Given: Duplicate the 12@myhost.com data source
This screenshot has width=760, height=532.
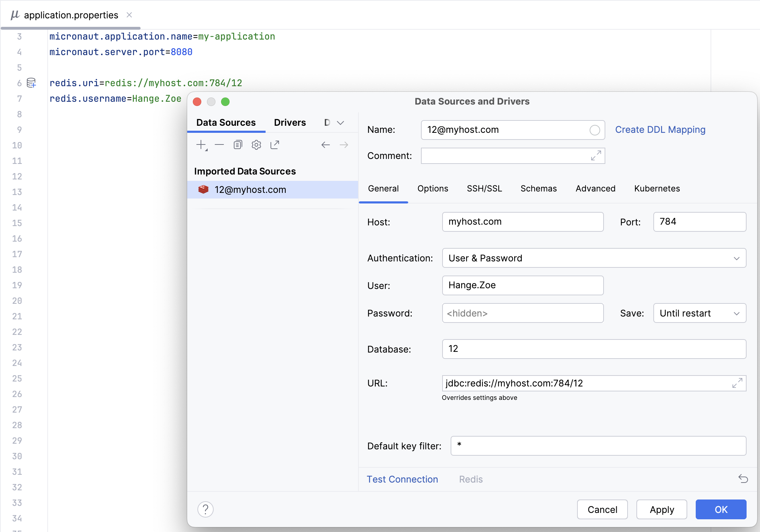Looking at the screenshot, I should tap(238, 144).
